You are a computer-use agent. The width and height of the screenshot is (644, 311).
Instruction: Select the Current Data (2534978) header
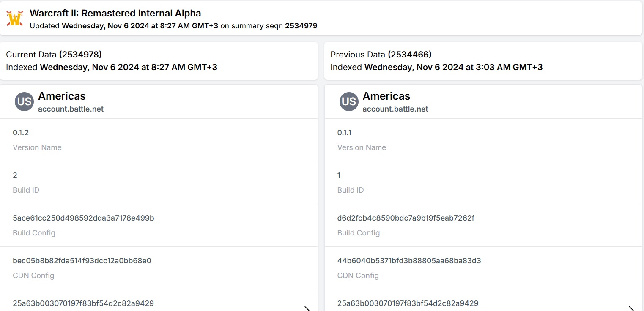pos(54,55)
